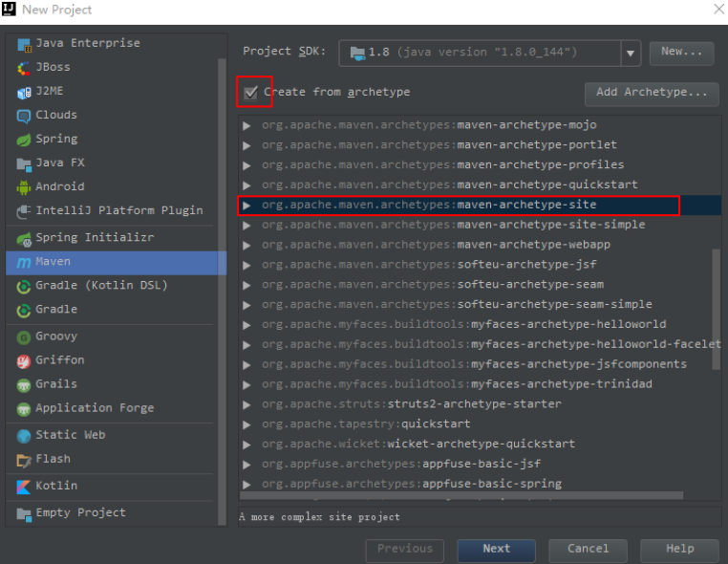This screenshot has width=728, height=564.
Task: Select softeu-archetype-seam-simple archetype
Action: pyautogui.click(x=480, y=305)
